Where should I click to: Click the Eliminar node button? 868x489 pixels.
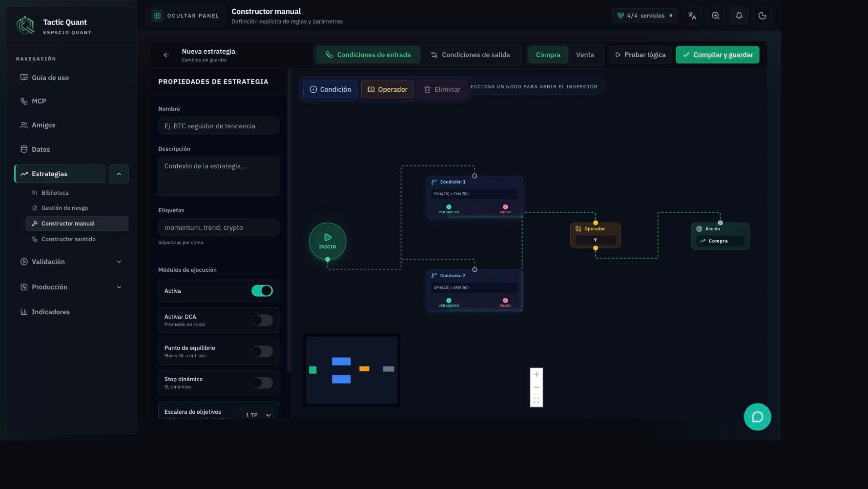[x=442, y=89]
